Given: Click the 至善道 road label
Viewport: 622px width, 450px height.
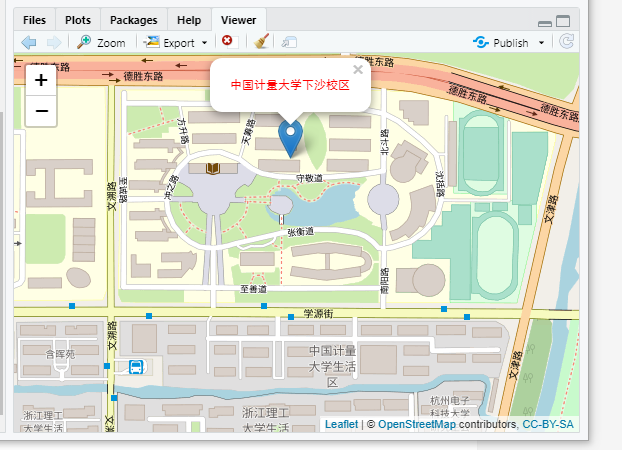Looking at the screenshot, I should point(253,289).
